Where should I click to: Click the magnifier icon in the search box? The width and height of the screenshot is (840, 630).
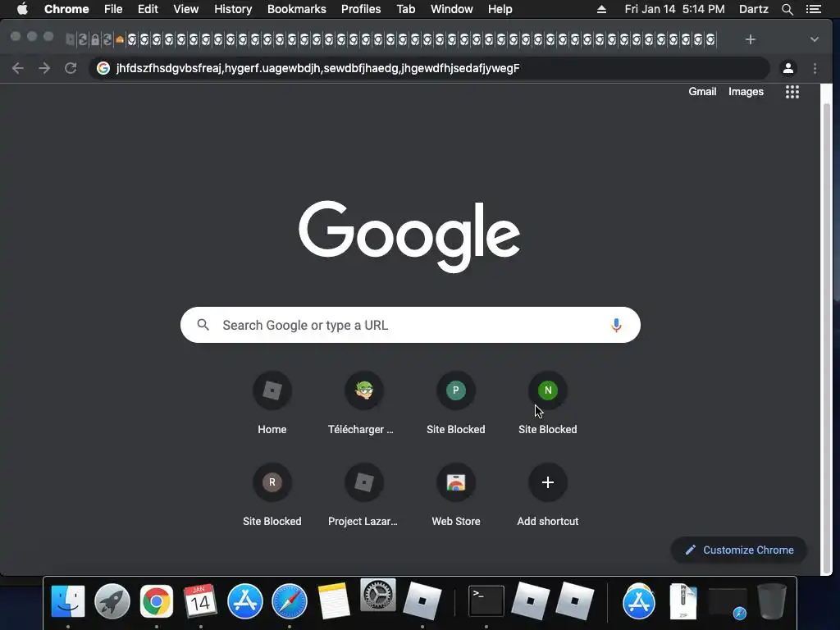(x=203, y=325)
